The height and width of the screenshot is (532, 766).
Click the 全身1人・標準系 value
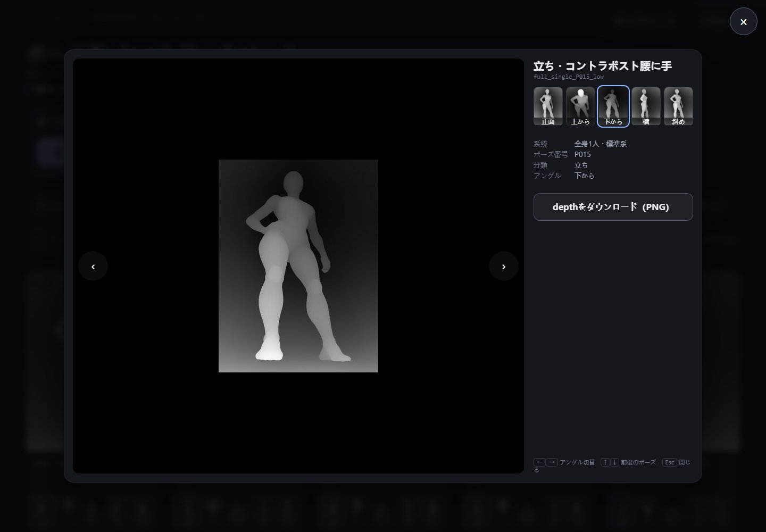point(601,144)
